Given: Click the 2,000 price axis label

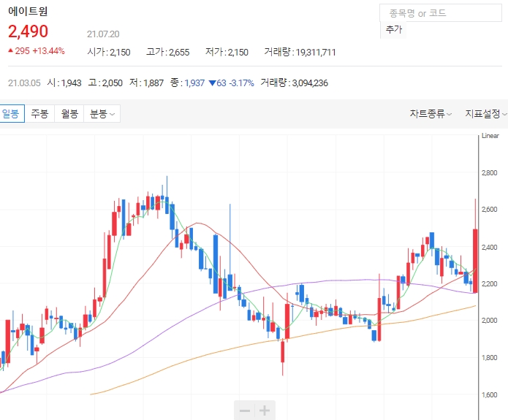Looking at the screenshot, I should tap(489, 321).
